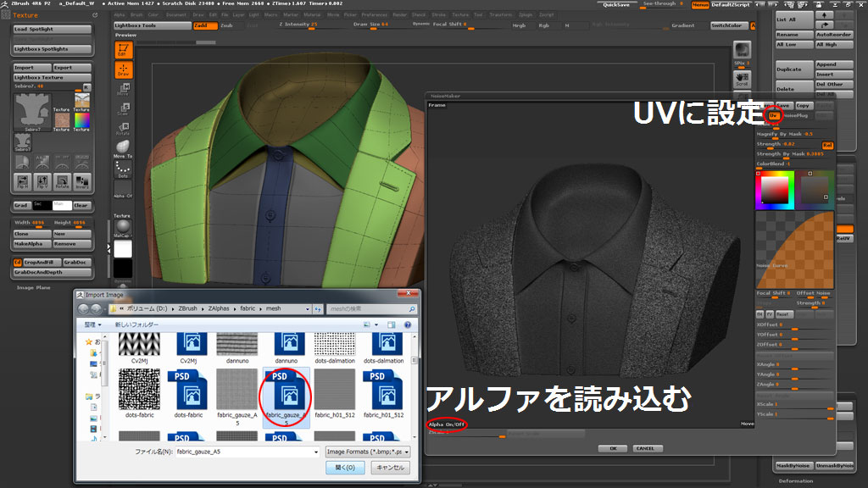The height and width of the screenshot is (488, 868).
Task: Open the 整理 organize dropdown
Action: 92,324
